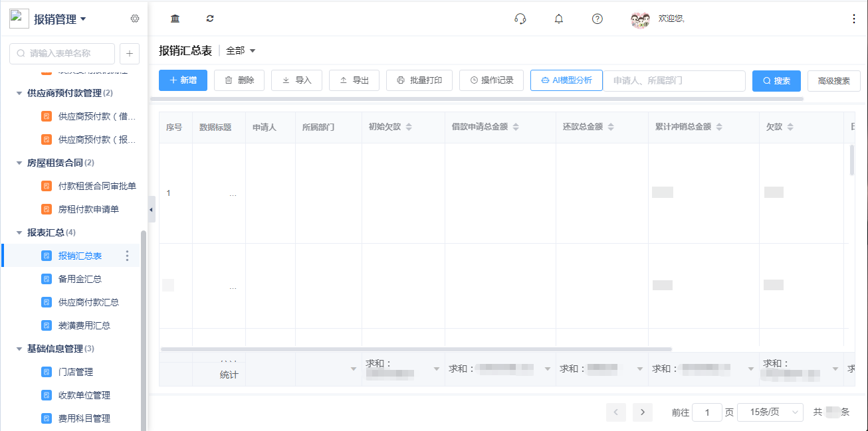Launch AI模型分析
The height and width of the screenshot is (431, 868).
[566, 80]
